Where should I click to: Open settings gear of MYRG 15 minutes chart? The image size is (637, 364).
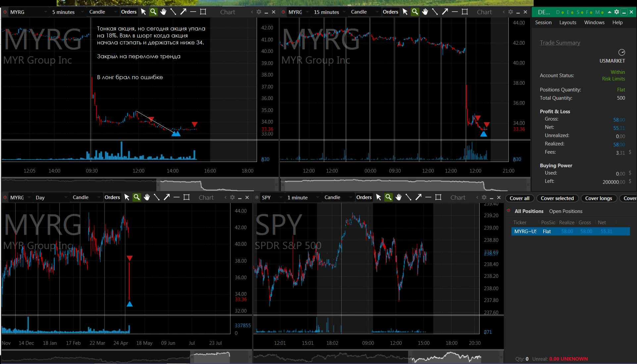(511, 12)
